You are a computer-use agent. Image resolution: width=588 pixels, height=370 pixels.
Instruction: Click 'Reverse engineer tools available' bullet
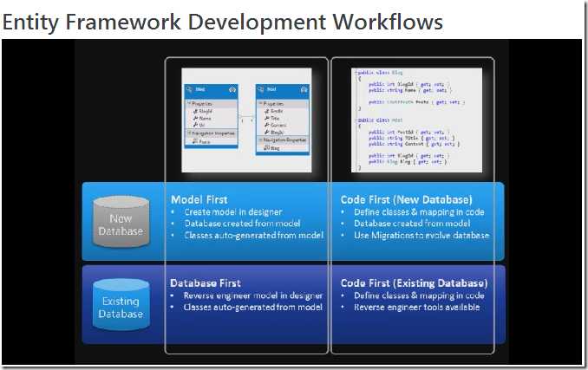pos(416,307)
